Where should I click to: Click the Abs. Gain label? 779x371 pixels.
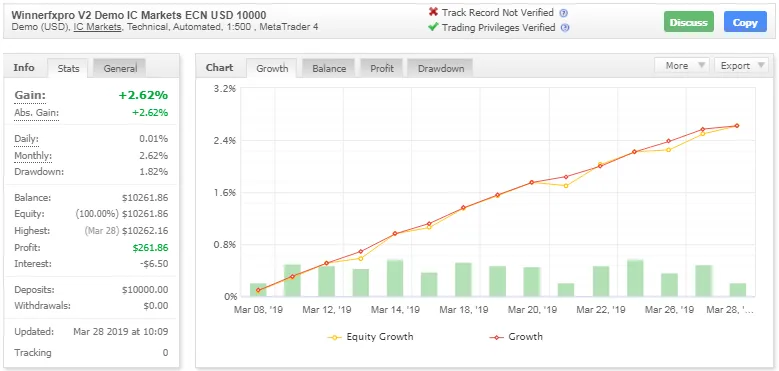37,113
